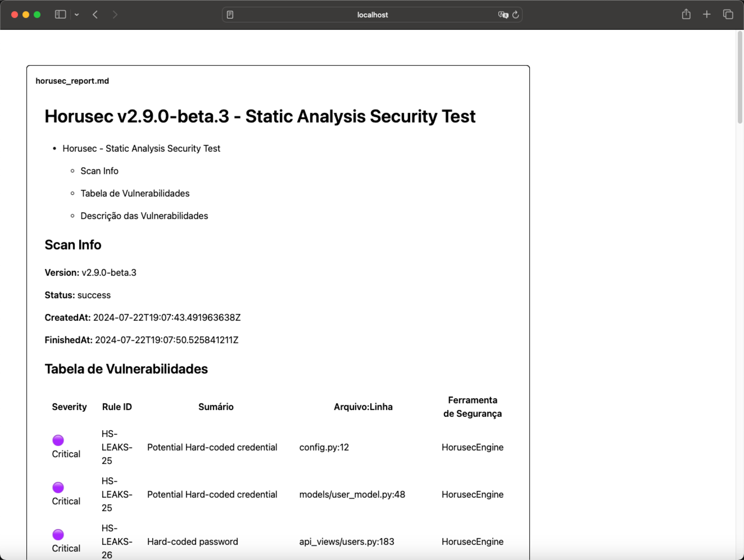
Task: Select the Version v2.9.0-beta.3 line
Action: (x=90, y=272)
